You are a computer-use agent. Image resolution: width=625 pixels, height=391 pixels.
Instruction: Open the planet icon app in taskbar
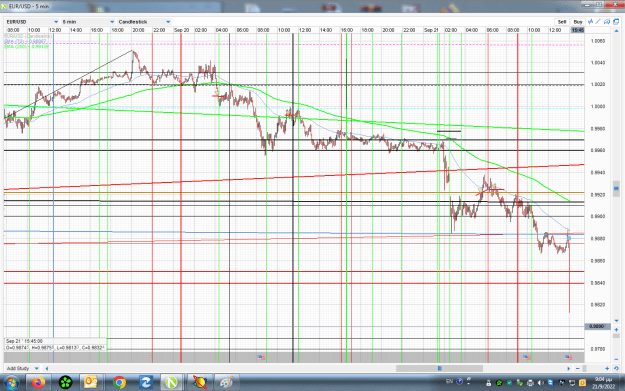199,383
